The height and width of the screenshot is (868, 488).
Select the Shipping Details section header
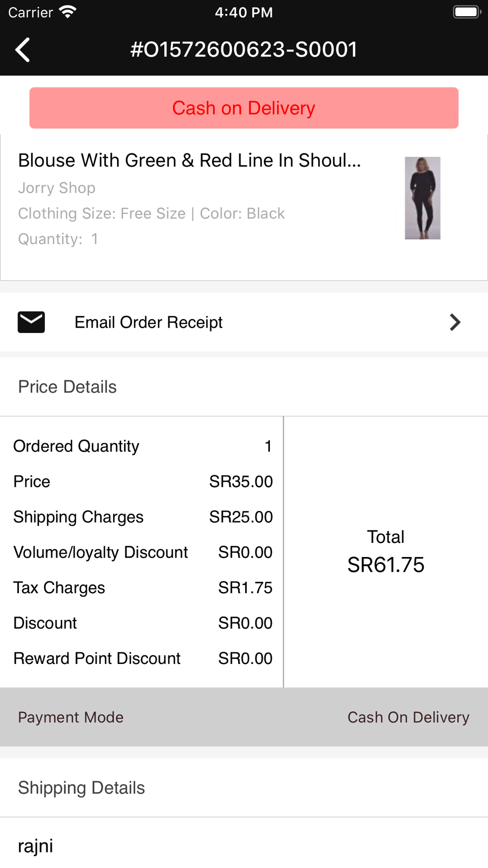tap(81, 787)
